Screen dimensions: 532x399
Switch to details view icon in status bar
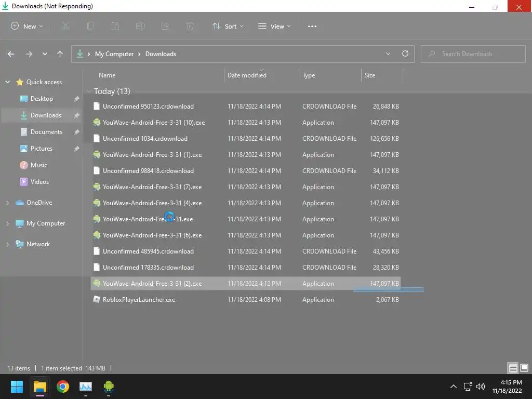point(513,368)
